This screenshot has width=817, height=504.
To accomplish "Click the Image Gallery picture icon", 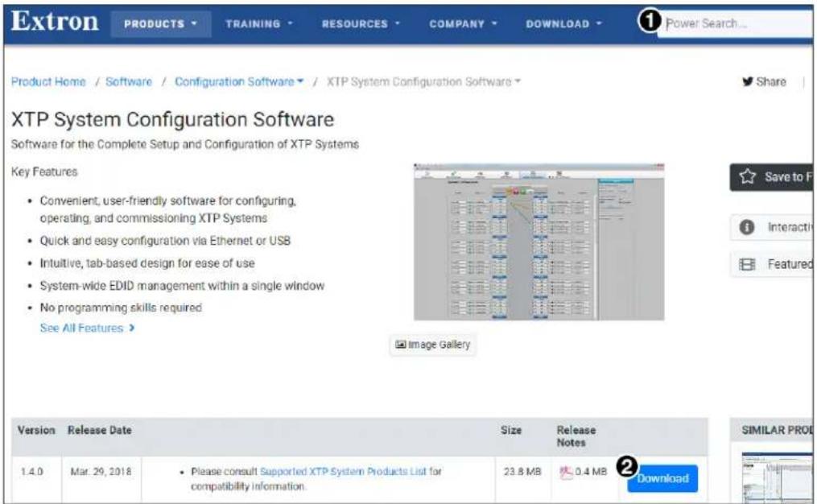I will click(401, 345).
